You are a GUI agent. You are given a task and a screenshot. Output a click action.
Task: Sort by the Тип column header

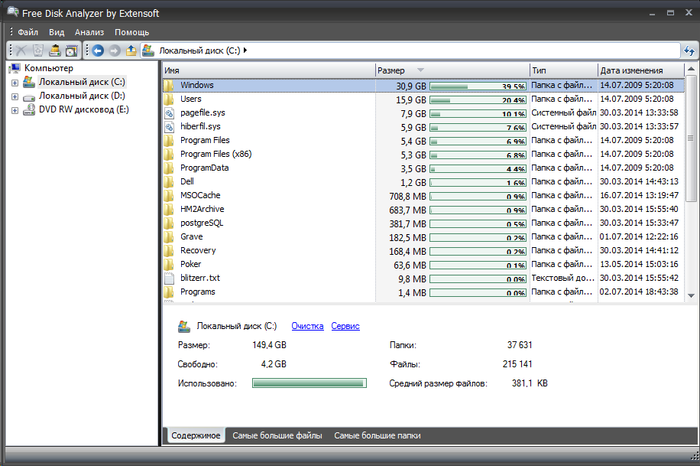tap(563, 70)
